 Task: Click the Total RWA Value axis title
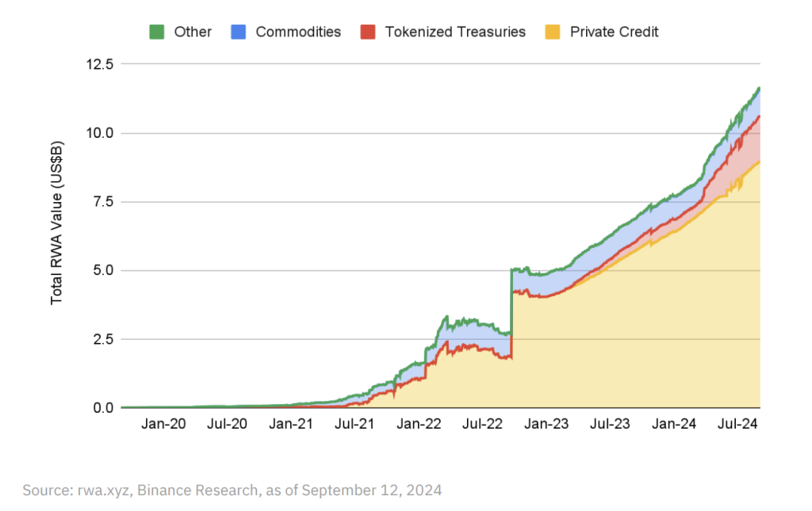pos(57,223)
